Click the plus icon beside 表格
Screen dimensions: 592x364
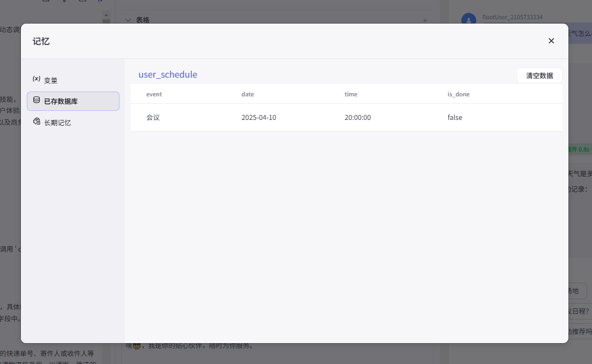pos(425,20)
